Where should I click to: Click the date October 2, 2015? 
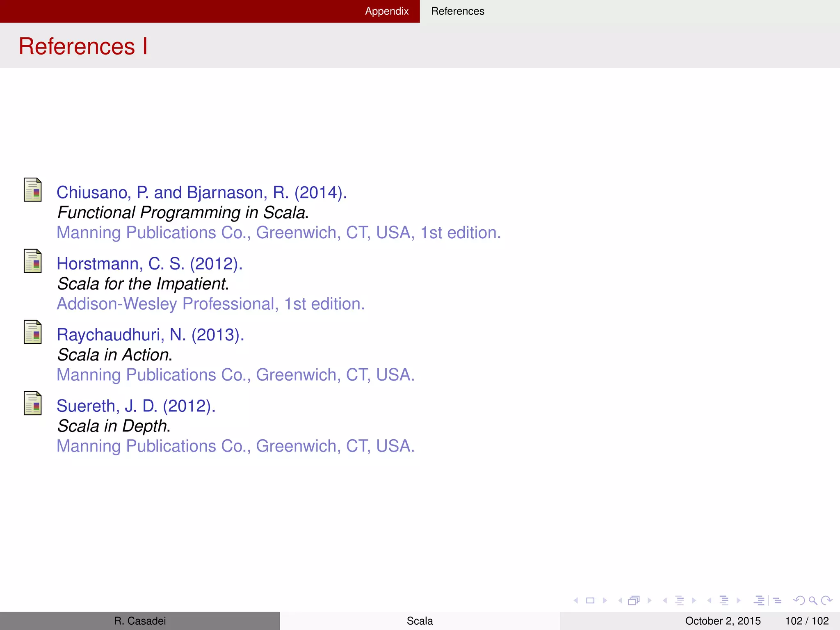[723, 621]
